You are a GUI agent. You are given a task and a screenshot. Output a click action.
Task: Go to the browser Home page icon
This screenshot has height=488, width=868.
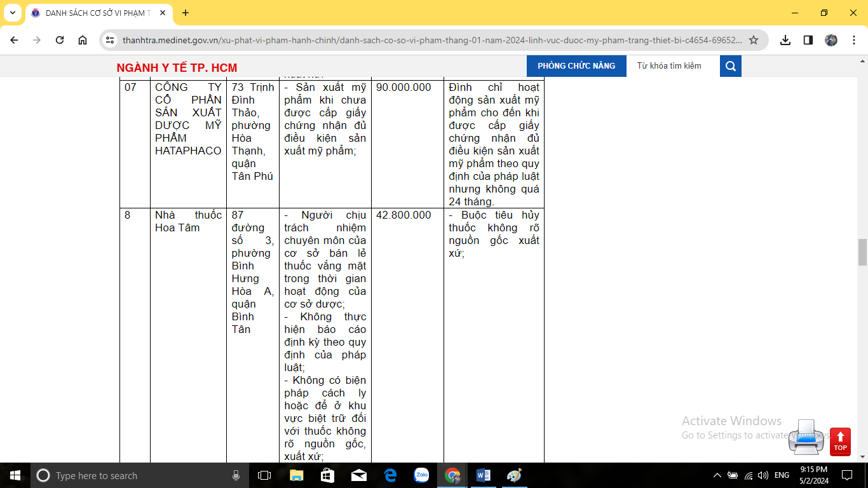tap(83, 40)
